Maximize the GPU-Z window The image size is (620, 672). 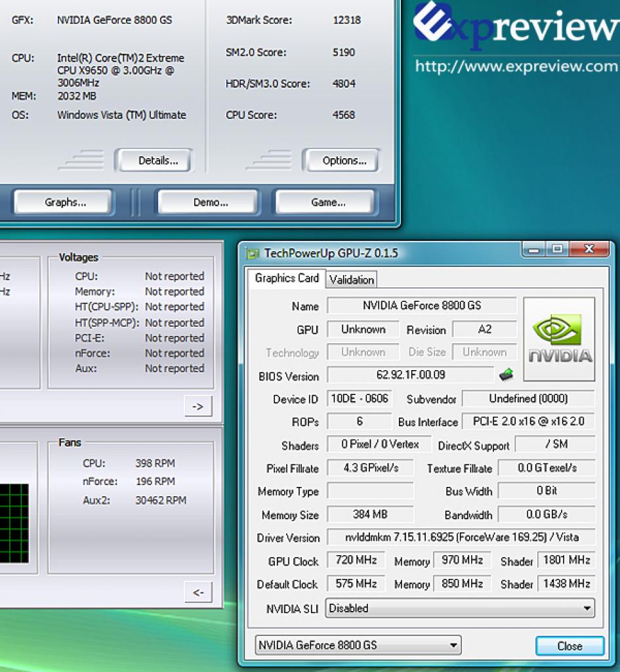pyautogui.click(x=557, y=249)
